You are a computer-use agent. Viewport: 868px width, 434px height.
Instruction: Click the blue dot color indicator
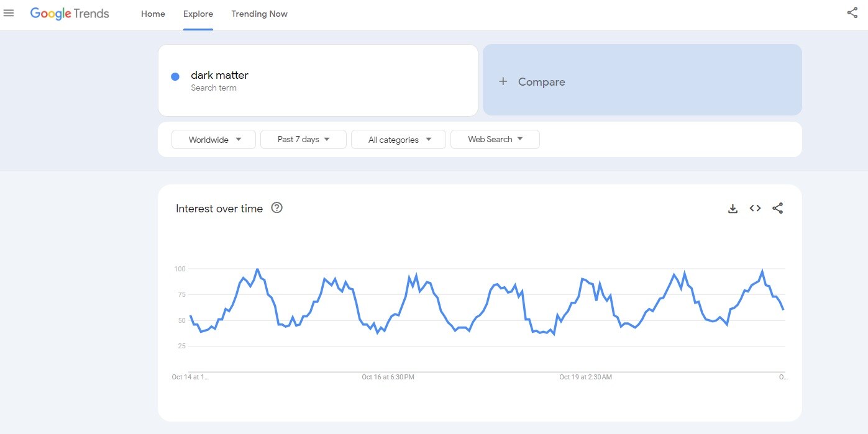[175, 76]
